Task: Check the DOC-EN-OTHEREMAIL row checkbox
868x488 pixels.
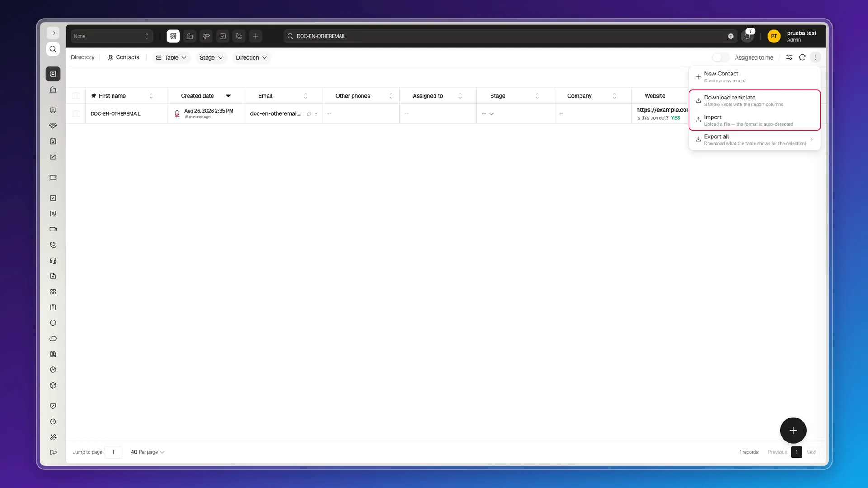Action: coord(76,114)
